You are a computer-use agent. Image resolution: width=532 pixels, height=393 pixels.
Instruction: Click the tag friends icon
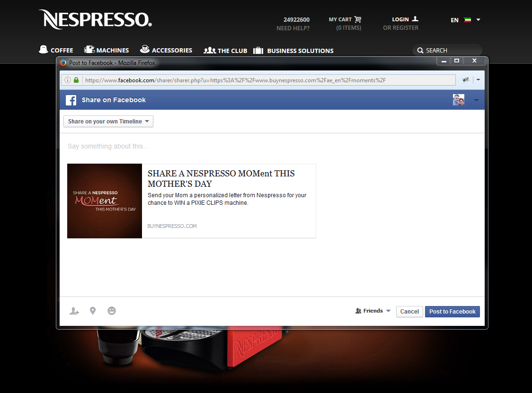[74, 311]
